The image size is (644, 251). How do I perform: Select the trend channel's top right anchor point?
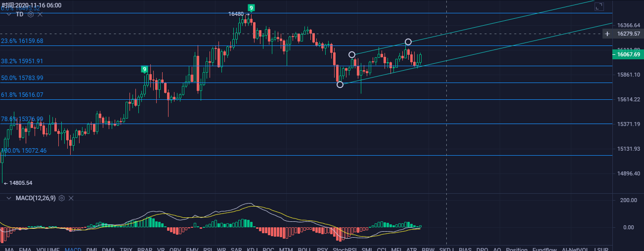tap(408, 42)
